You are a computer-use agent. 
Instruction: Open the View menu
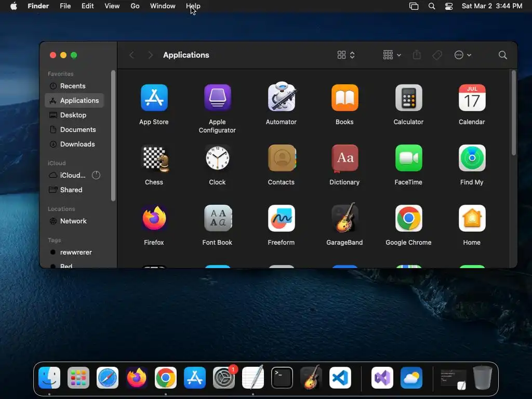[112, 6]
